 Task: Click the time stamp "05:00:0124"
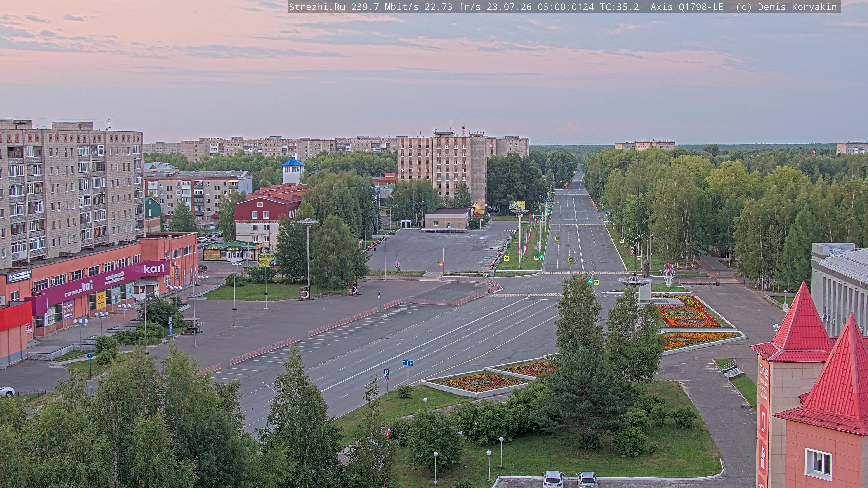[566, 7]
